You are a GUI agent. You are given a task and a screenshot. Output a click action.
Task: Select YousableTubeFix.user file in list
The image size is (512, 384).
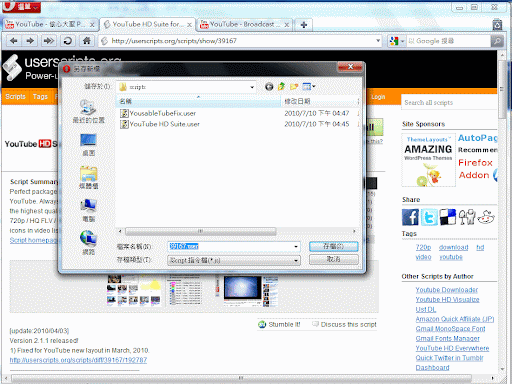[x=162, y=113]
